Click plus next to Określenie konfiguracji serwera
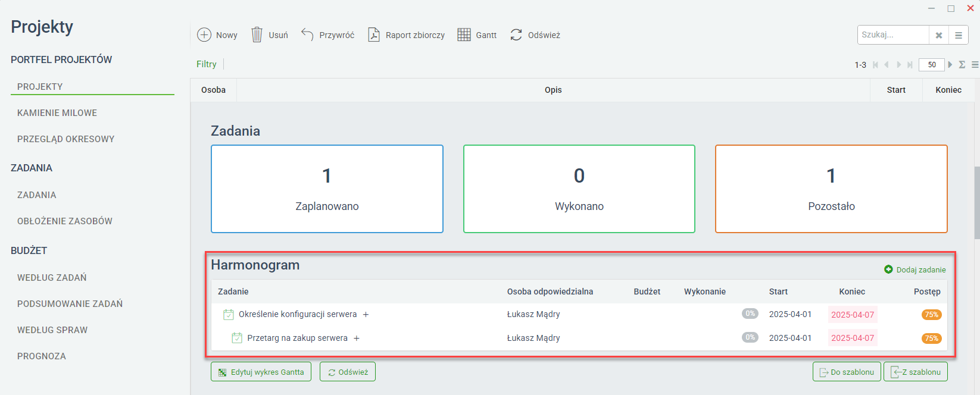Screen dimensions: 980x395 (366, 315)
